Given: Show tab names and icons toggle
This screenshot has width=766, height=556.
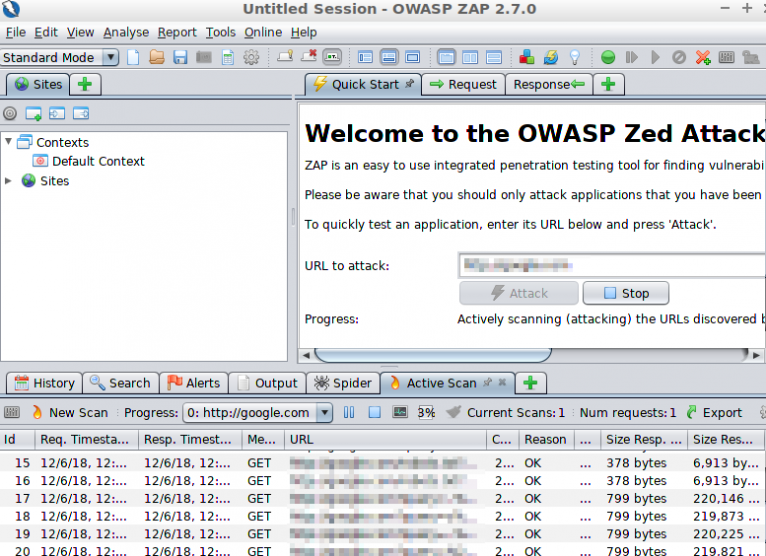Looking at the screenshot, I should (332, 57).
